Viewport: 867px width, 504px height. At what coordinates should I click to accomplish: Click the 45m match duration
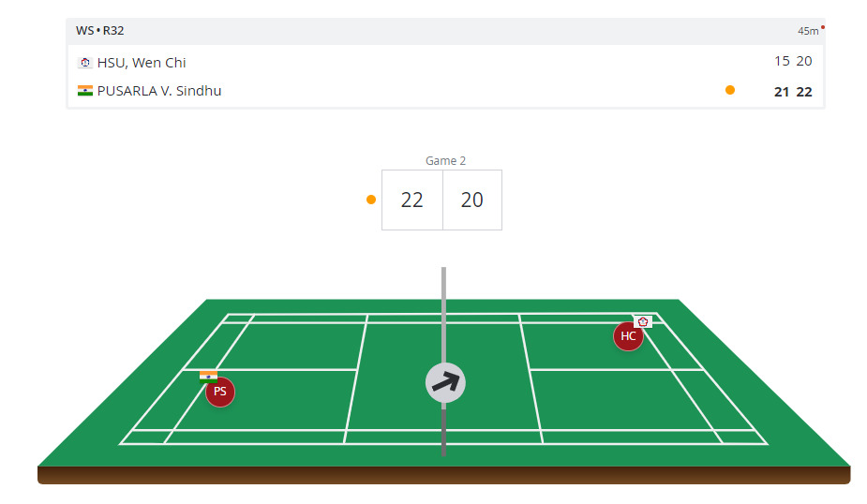point(807,31)
